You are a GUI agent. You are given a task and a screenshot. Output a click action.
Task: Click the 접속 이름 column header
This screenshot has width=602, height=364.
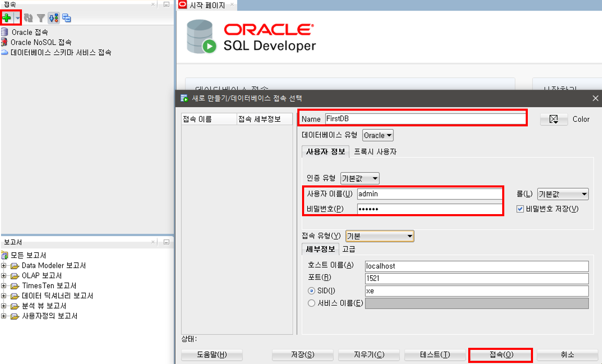point(209,119)
